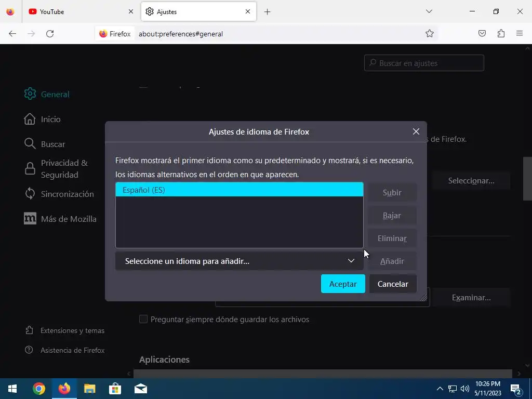Click the vertical scrollbar thumb
The height and width of the screenshot is (399, 532).
pos(527,180)
